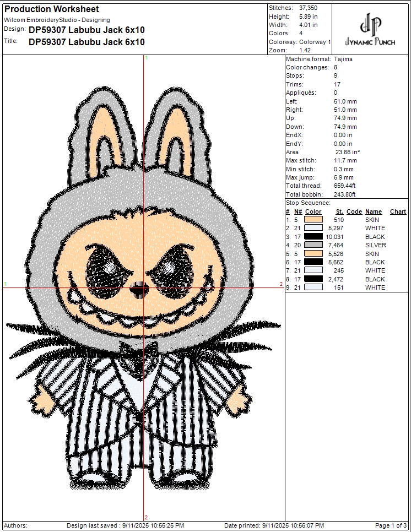Click the Production Worksheet heading

pos(52,9)
